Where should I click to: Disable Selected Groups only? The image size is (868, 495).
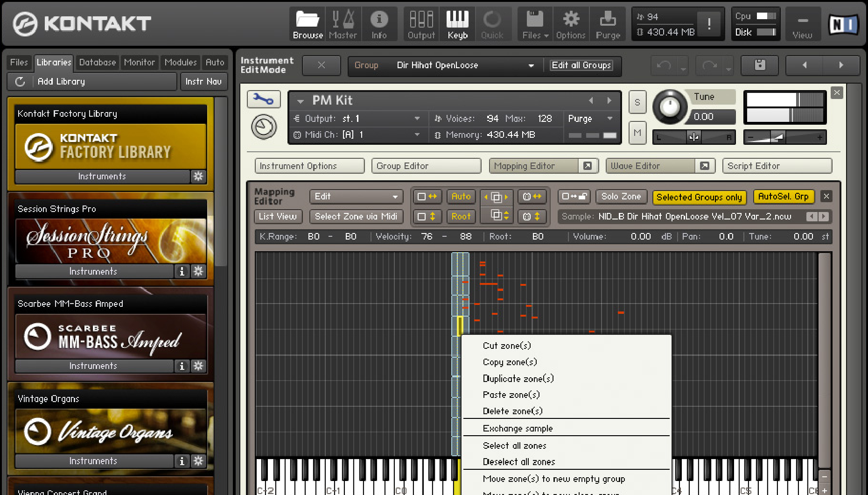click(699, 197)
